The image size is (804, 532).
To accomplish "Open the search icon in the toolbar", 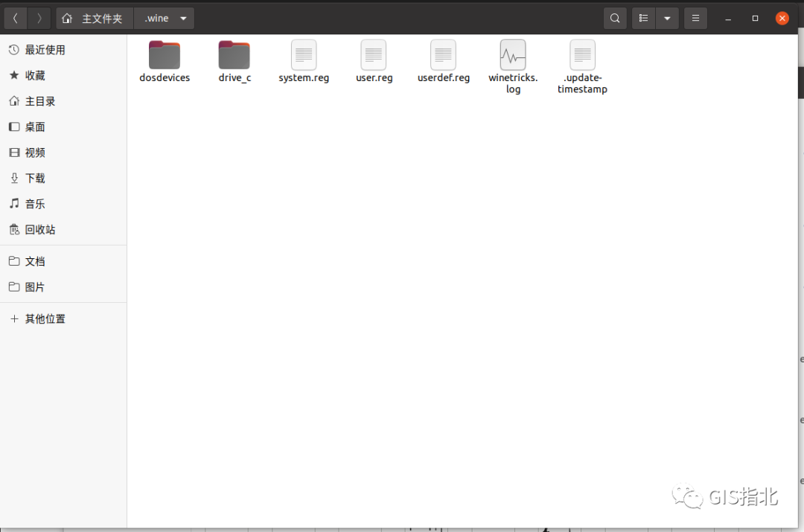I will click(615, 18).
